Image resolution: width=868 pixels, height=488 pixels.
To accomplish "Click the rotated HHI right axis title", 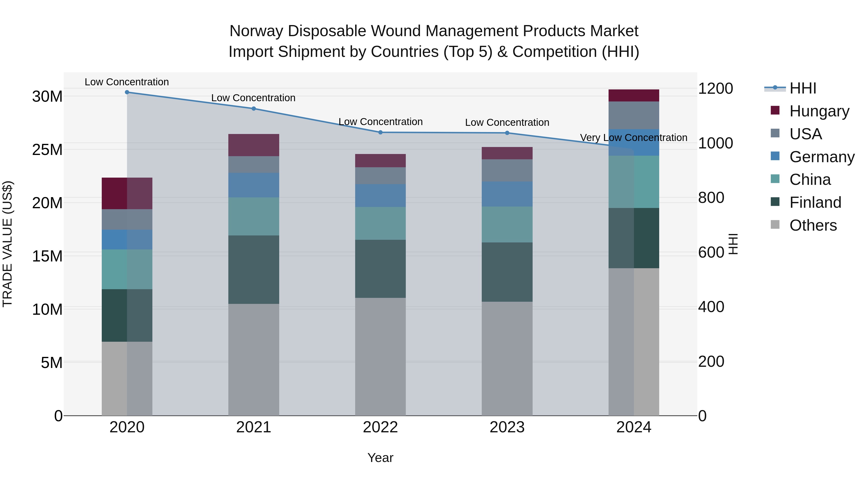I will click(733, 244).
